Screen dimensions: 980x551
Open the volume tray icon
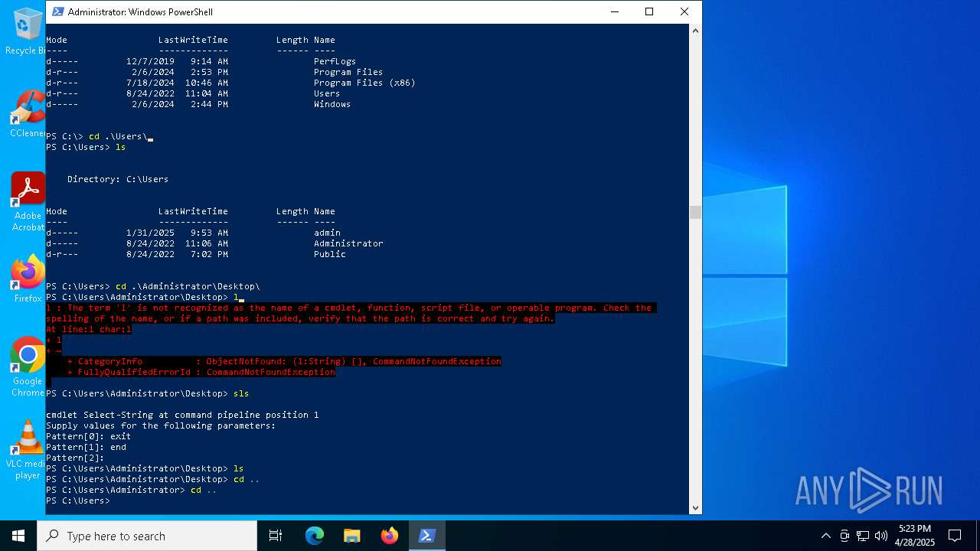pyautogui.click(x=880, y=536)
